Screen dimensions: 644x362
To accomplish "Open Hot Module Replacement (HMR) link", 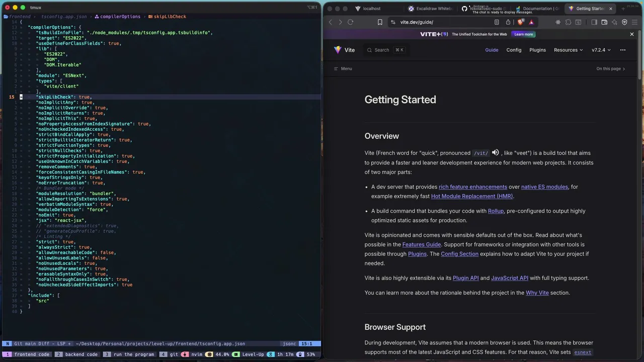I will 472,196.
